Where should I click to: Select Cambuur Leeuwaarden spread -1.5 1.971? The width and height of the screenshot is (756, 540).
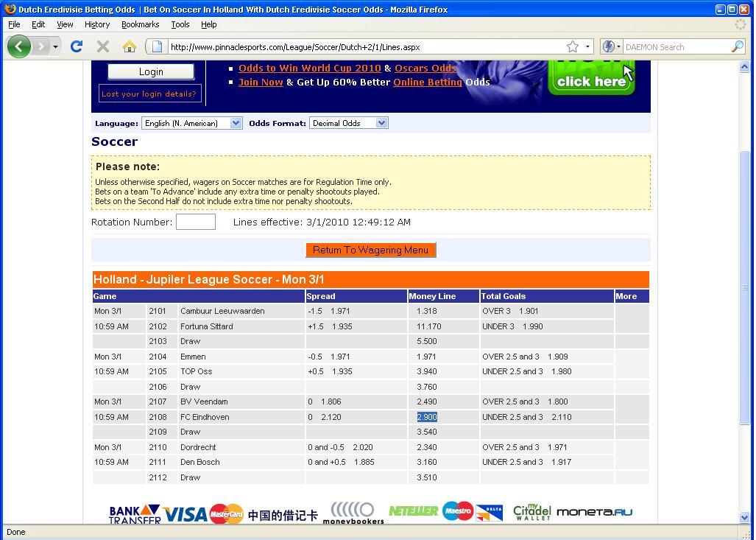329,312
